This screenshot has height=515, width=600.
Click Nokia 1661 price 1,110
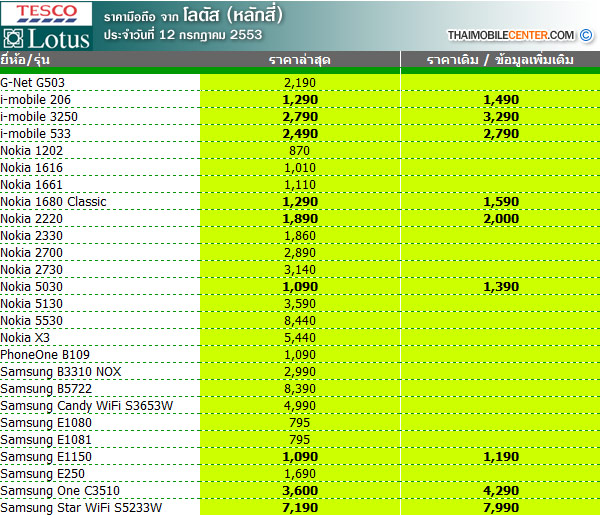point(300,185)
